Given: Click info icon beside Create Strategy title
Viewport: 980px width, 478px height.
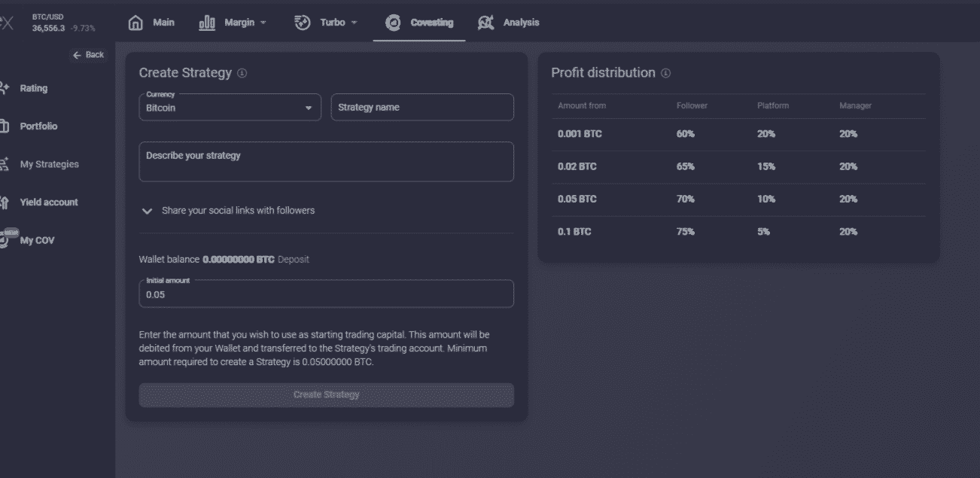Looking at the screenshot, I should (x=242, y=74).
